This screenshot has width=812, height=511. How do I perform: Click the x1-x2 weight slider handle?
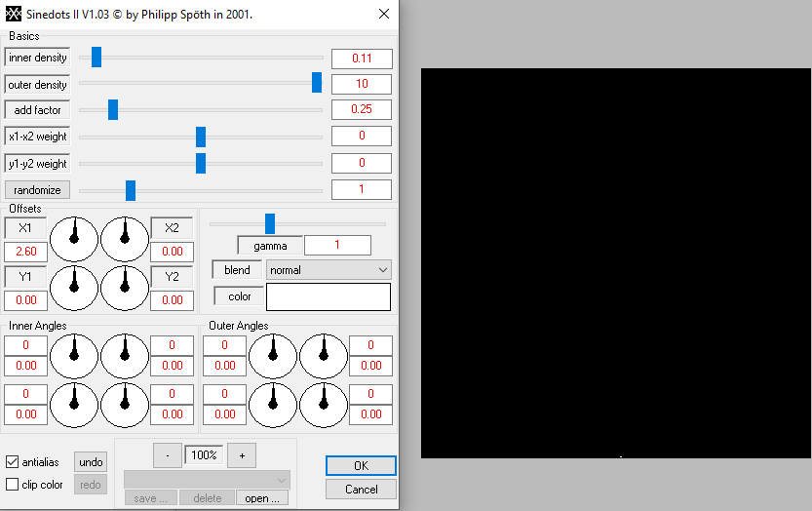201,137
